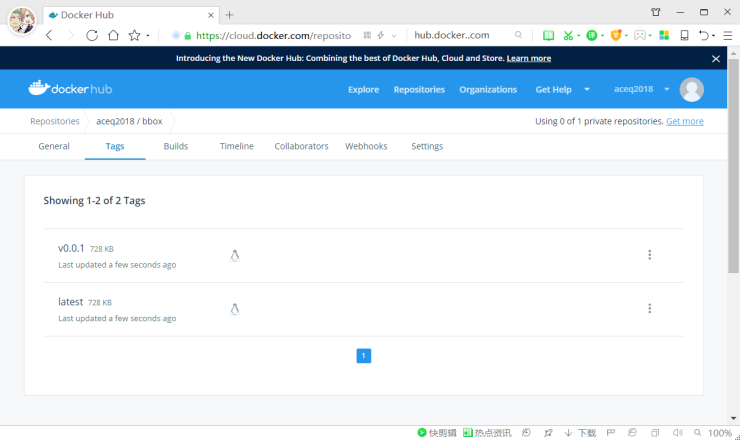
Task: Click the browser back arrow
Action: pos(49,35)
